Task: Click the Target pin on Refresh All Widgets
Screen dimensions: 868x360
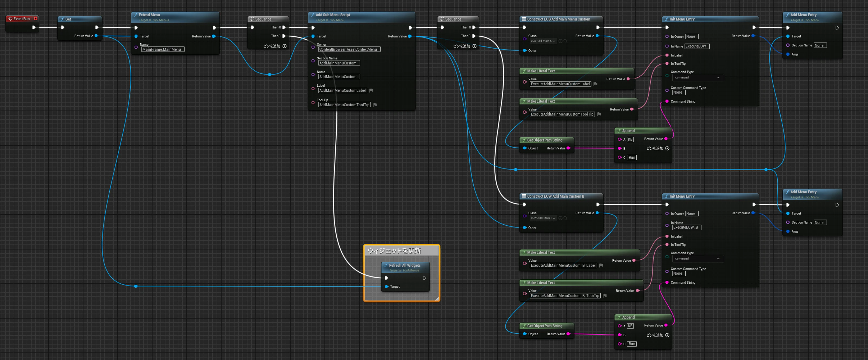Action: tap(386, 287)
